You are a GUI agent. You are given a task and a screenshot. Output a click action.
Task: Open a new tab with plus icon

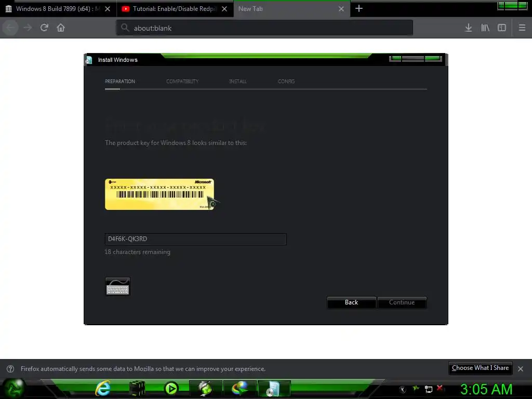click(358, 8)
